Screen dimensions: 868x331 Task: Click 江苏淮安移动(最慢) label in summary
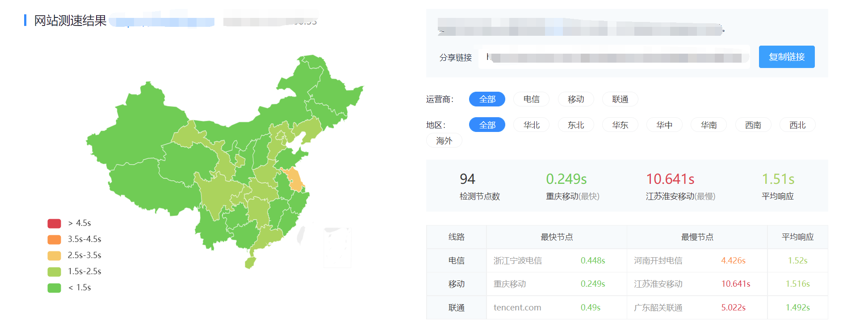click(680, 196)
